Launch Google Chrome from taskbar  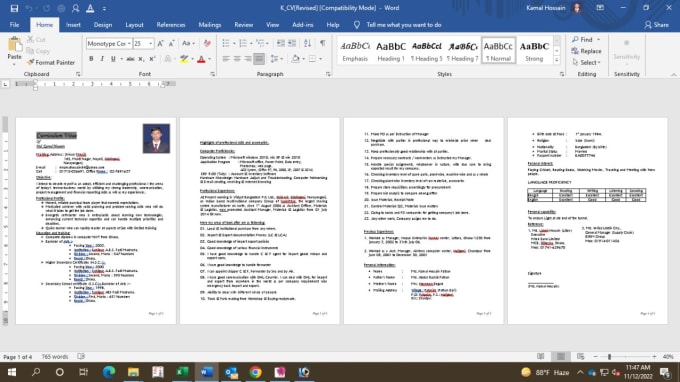click(x=255, y=372)
